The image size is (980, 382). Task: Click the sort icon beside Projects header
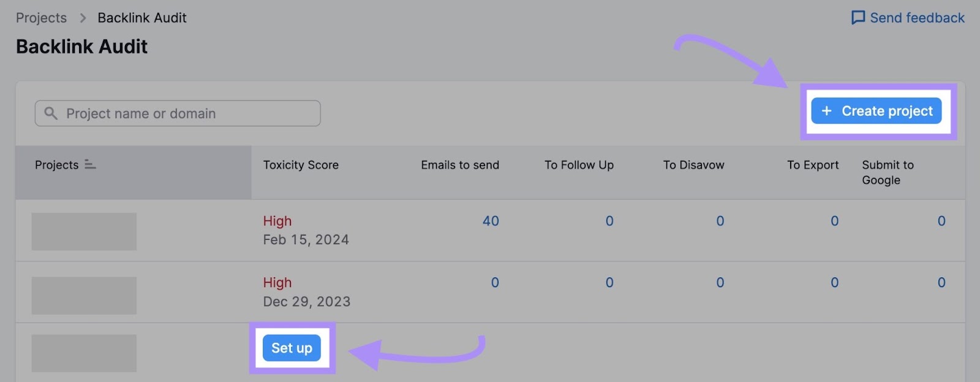pos(89,164)
